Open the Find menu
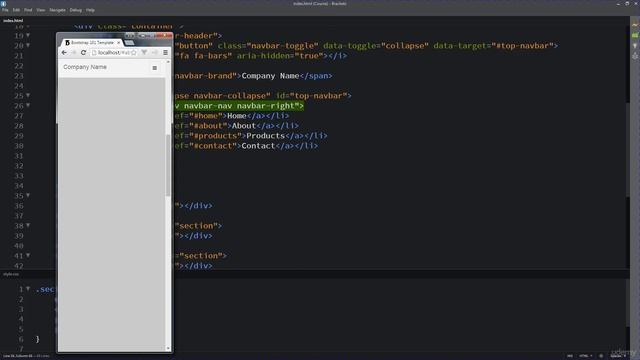The height and width of the screenshot is (360, 640). (x=28, y=10)
